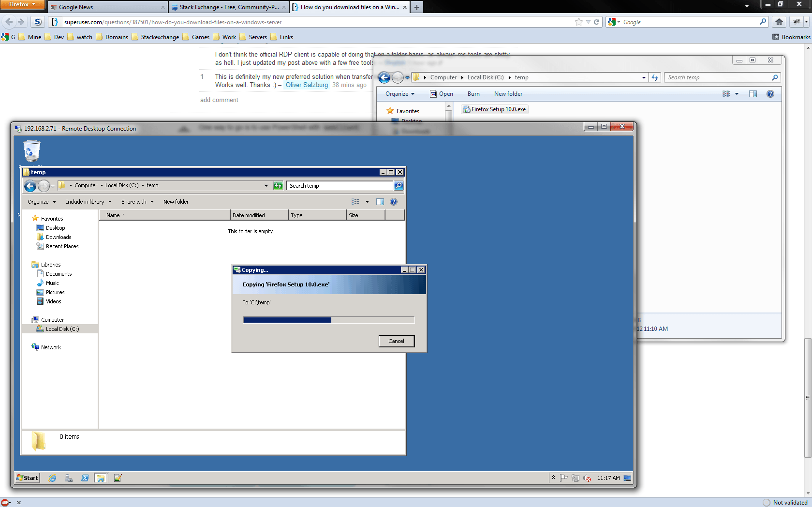Screen dimensions: 812x507
Task: Expand Include in library dropdown
Action: point(89,202)
